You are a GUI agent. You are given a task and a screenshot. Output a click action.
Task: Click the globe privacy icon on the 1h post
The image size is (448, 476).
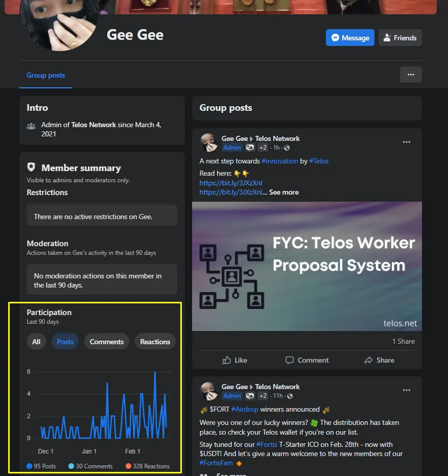(x=287, y=148)
